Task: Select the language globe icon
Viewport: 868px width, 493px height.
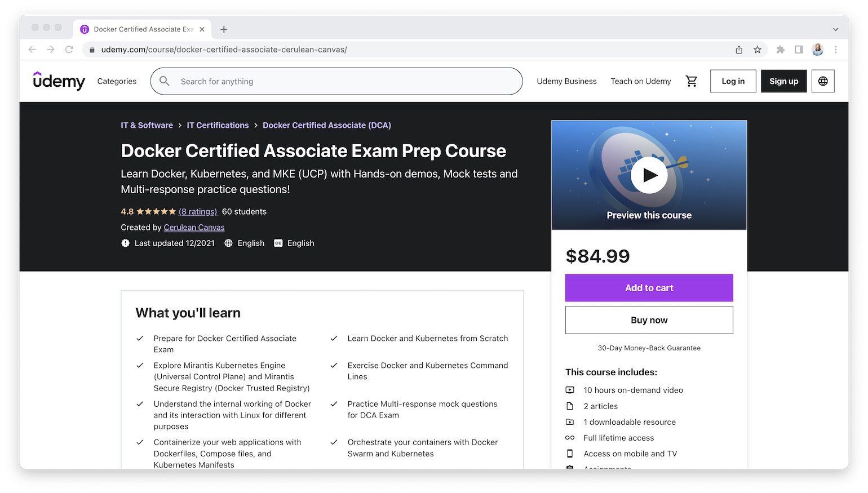Action: (823, 81)
